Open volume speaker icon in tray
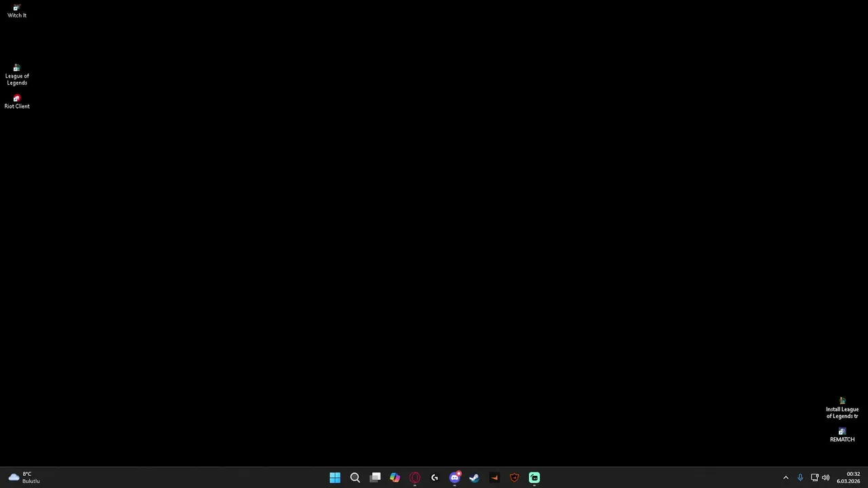The height and width of the screenshot is (488, 868). (826, 478)
